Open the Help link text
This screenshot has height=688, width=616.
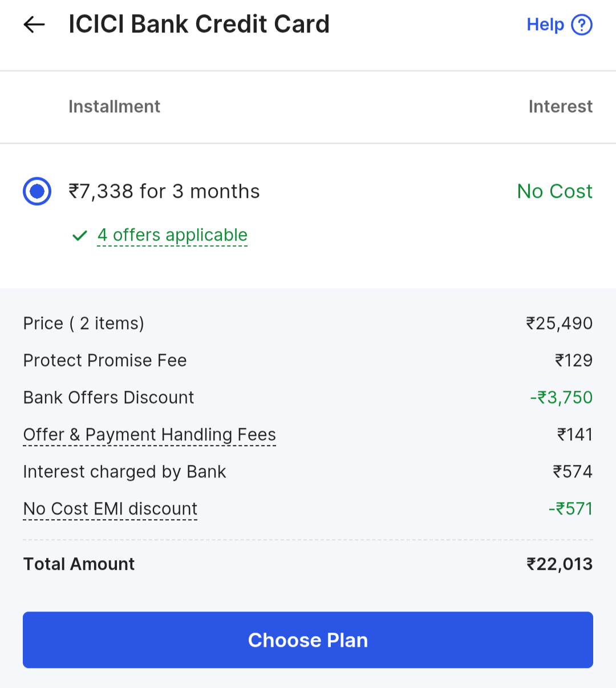tap(545, 25)
